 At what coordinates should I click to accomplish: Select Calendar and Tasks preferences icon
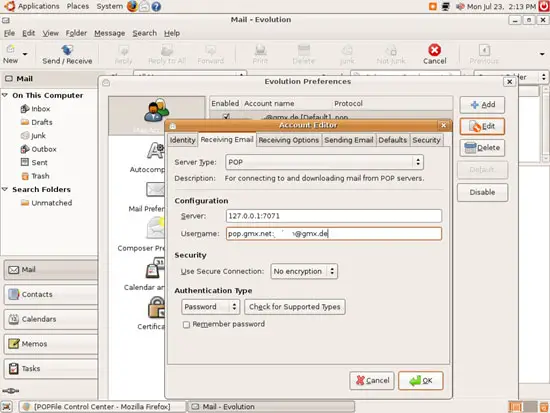(155, 268)
